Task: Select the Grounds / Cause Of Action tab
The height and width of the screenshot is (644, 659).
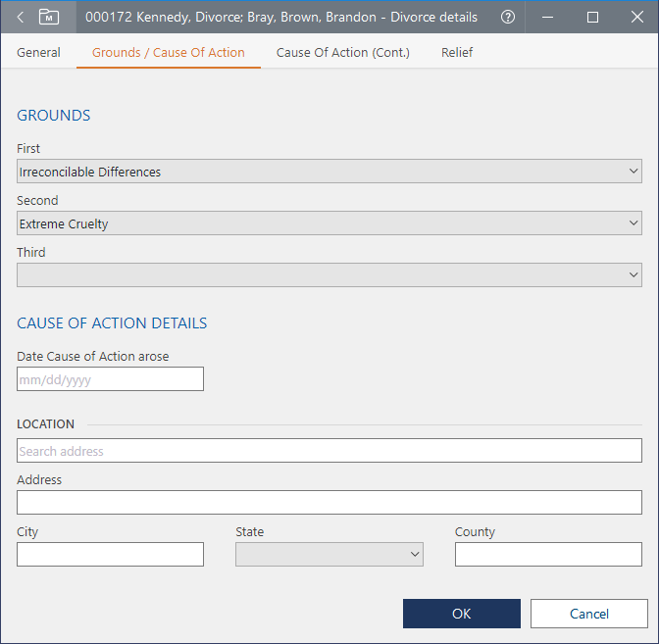Action: point(168,53)
